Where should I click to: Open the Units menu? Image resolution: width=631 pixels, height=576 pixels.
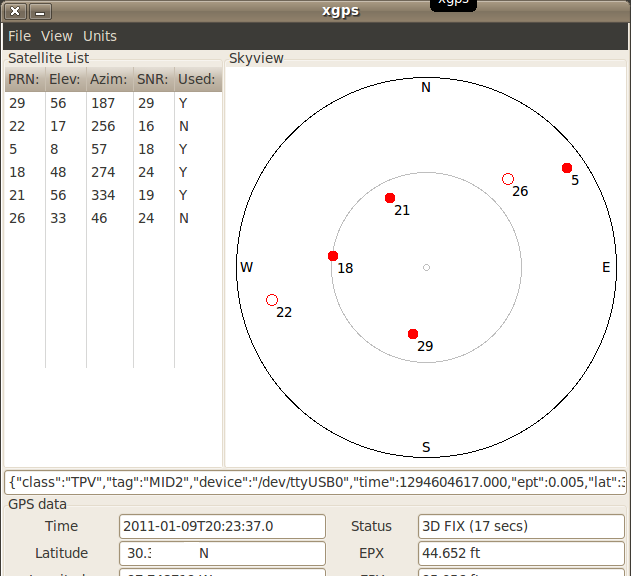pyautogui.click(x=99, y=36)
